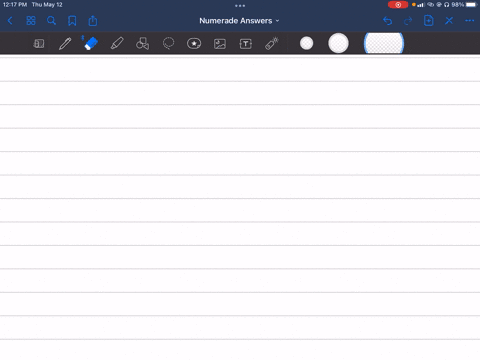Close editing mode with the X icon
The image size is (480, 360).
449,21
